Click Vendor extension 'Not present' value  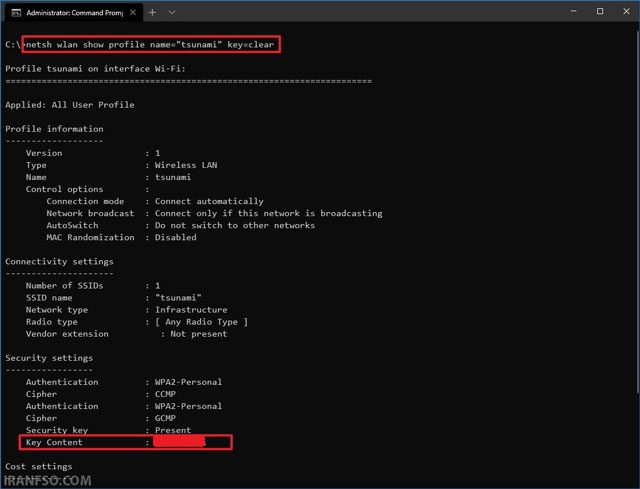click(x=199, y=333)
